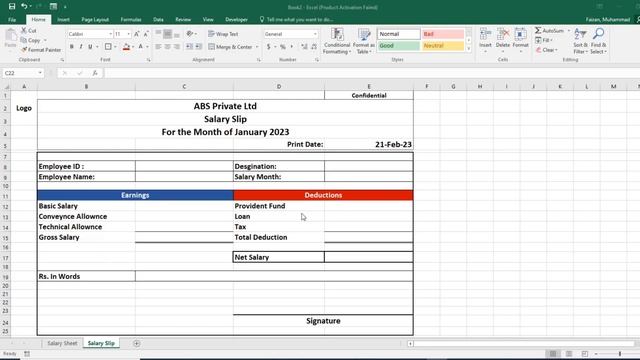The height and width of the screenshot is (360, 640).
Task: Click the Borders icon
Action: (108, 47)
